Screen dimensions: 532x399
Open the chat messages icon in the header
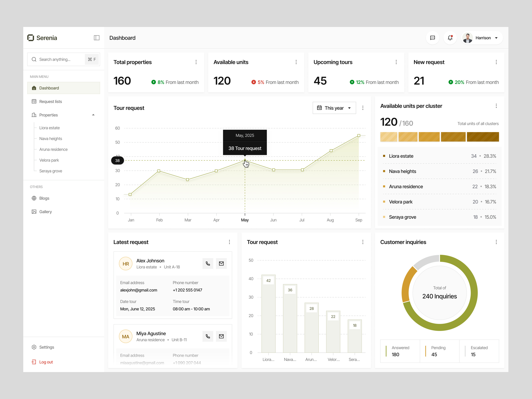[432, 38]
